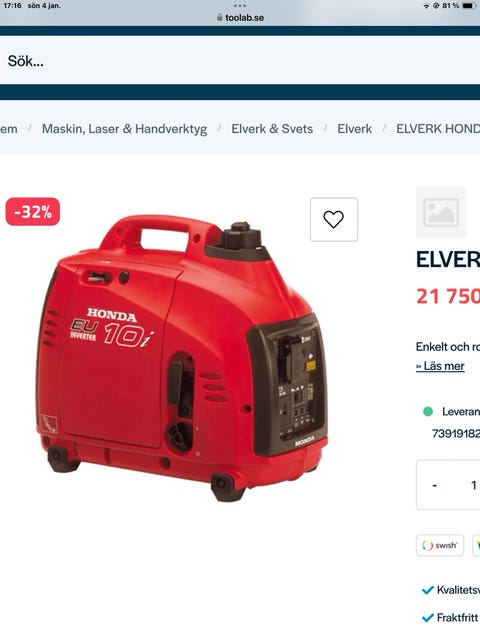Image resolution: width=480 pixels, height=640 pixels.
Task: Tap the green delivery status dot
Action: click(428, 411)
